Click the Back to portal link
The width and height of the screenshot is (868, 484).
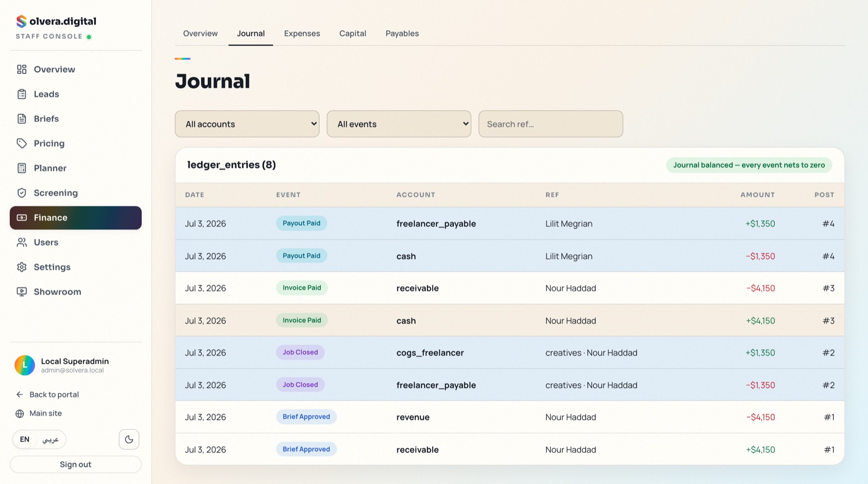tap(54, 394)
